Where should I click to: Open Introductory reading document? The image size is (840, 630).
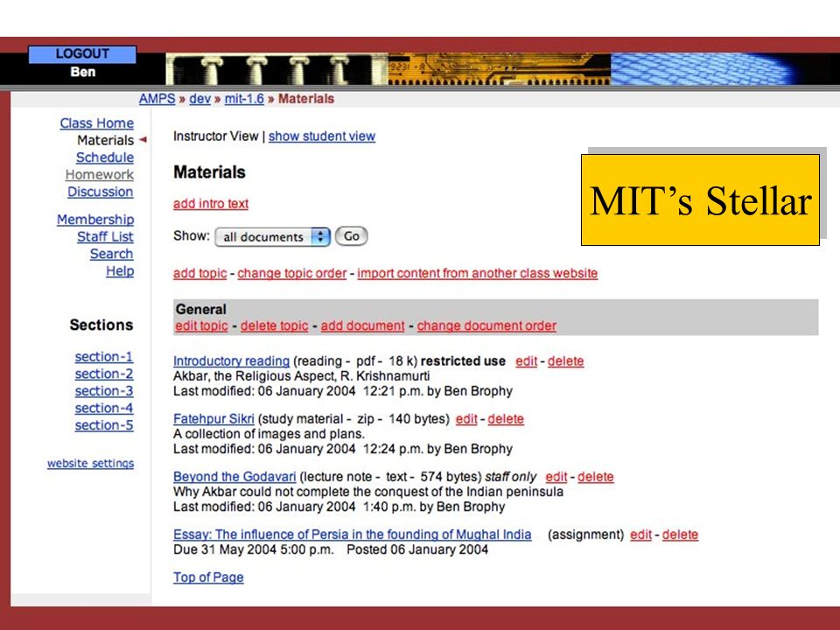[x=231, y=361]
